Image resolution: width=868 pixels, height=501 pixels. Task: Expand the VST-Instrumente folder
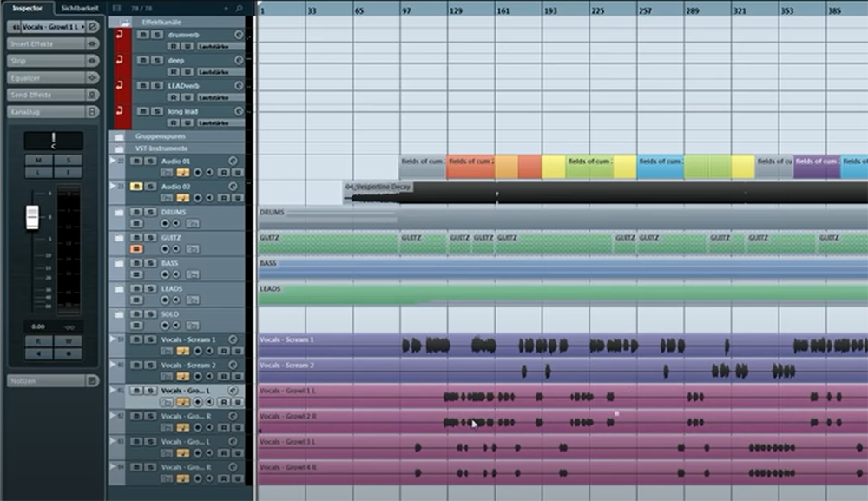(x=118, y=148)
